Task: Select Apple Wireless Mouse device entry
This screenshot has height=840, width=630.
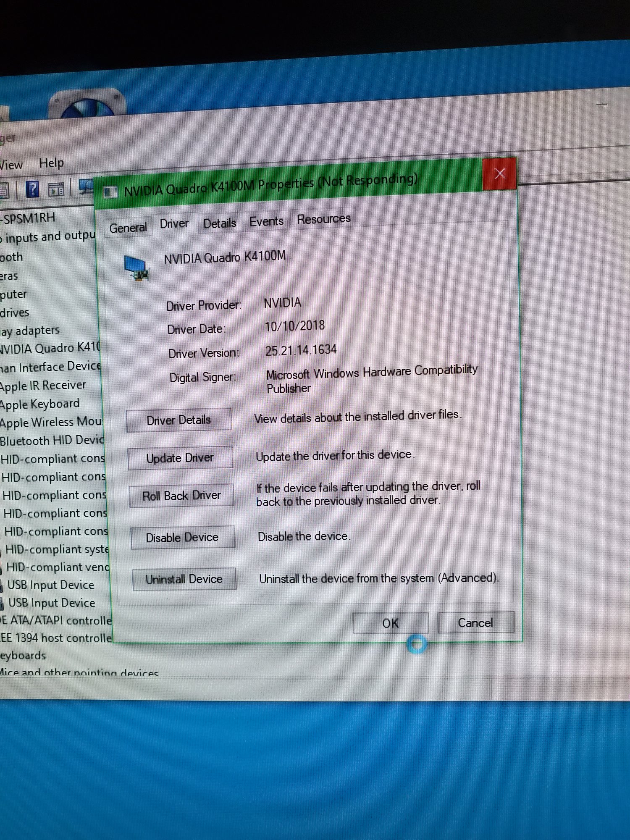Action: click(51, 423)
